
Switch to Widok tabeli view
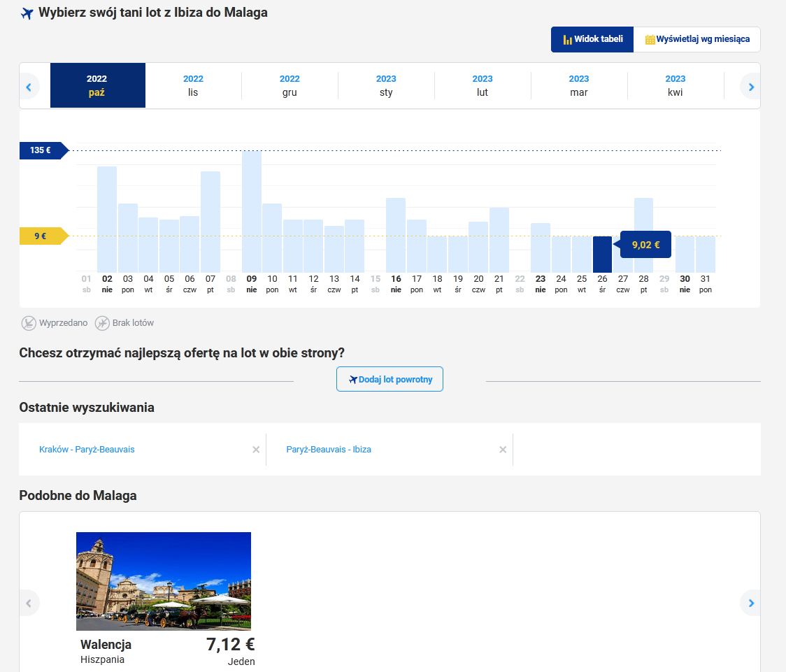tap(592, 40)
